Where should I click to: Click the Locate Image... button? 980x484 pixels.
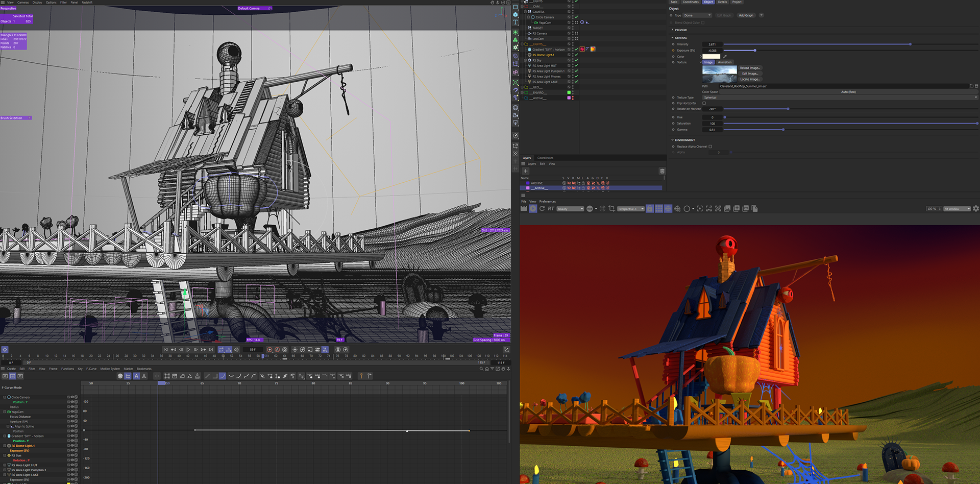(750, 79)
